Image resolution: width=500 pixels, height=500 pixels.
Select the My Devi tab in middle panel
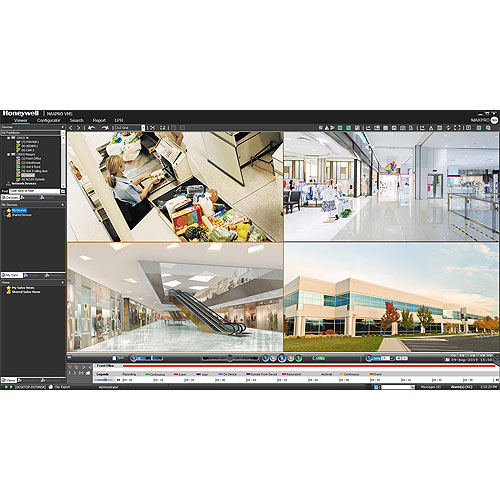click(x=12, y=275)
